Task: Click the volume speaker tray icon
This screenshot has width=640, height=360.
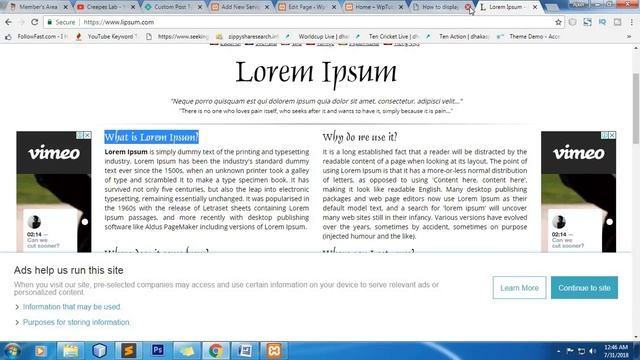Action: coord(593,351)
